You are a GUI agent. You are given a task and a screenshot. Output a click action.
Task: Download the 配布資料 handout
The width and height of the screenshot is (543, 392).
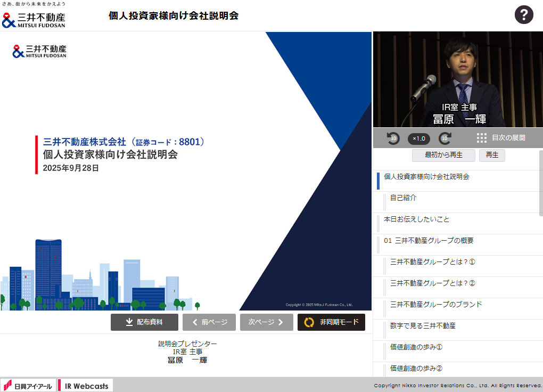pos(144,322)
